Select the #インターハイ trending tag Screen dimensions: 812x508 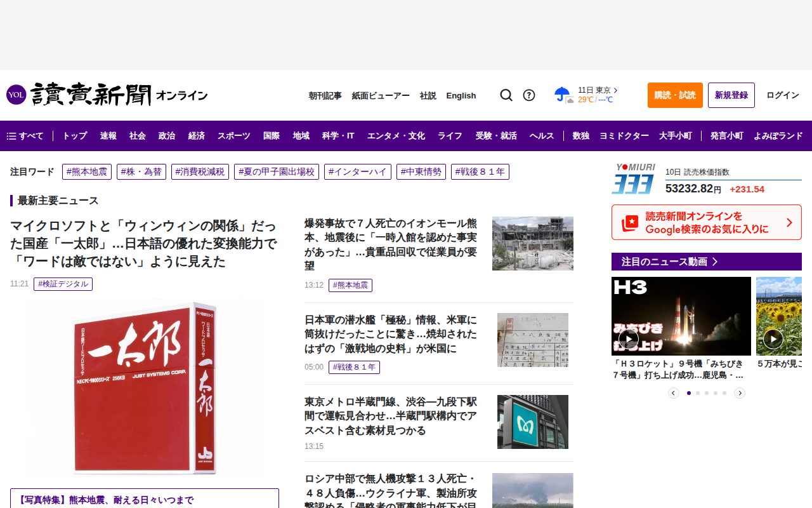(358, 172)
